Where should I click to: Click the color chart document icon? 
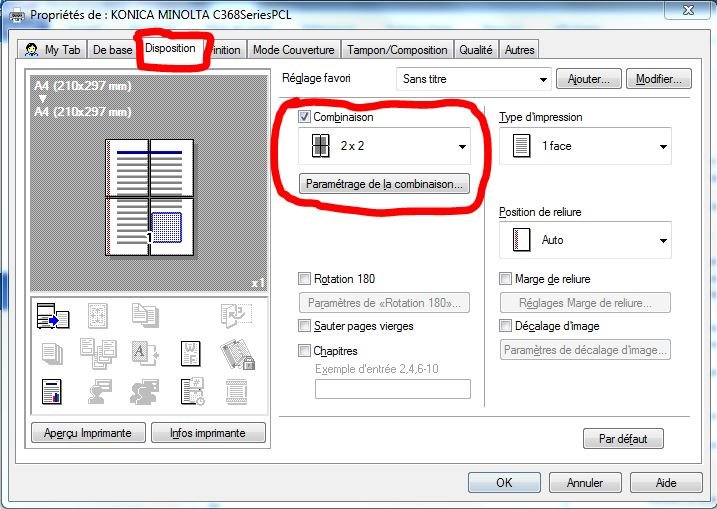point(52,391)
